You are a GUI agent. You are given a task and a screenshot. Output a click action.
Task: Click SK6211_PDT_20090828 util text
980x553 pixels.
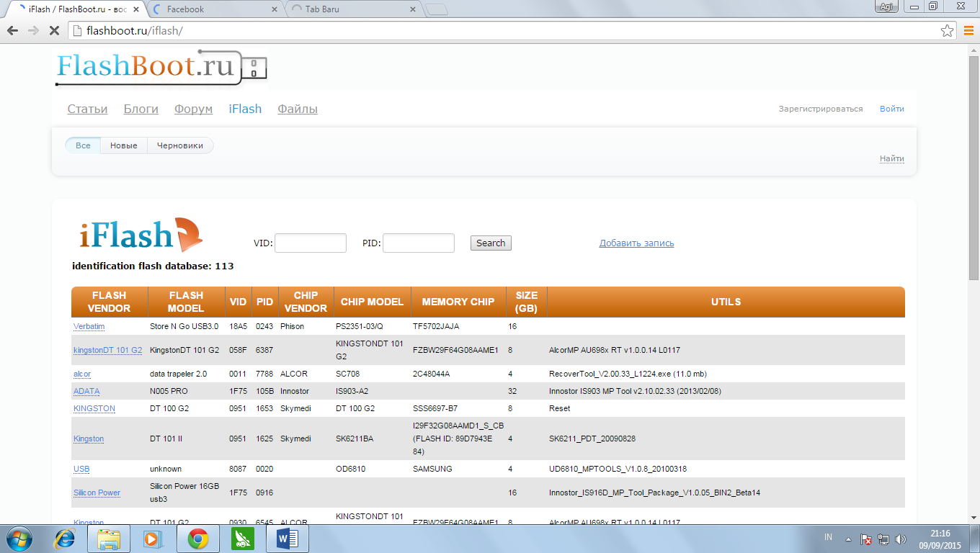(592, 439)
